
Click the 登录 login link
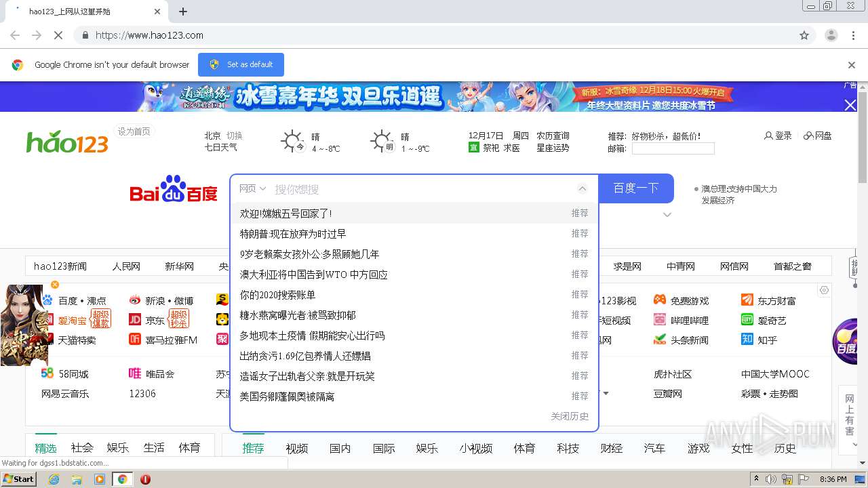tap(778, 136)
